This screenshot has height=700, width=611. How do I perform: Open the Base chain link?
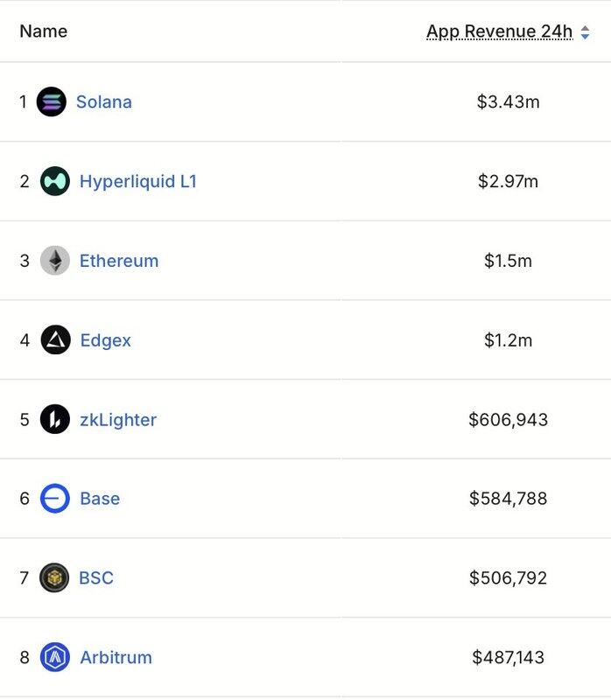pyautogui.click(x=100, y=499)
